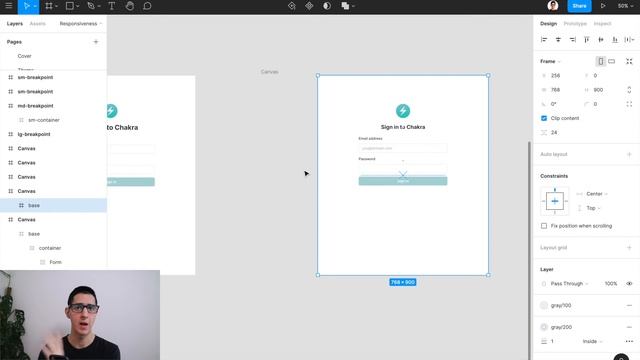Open Responsiveness page dropdown

point(80,24)
